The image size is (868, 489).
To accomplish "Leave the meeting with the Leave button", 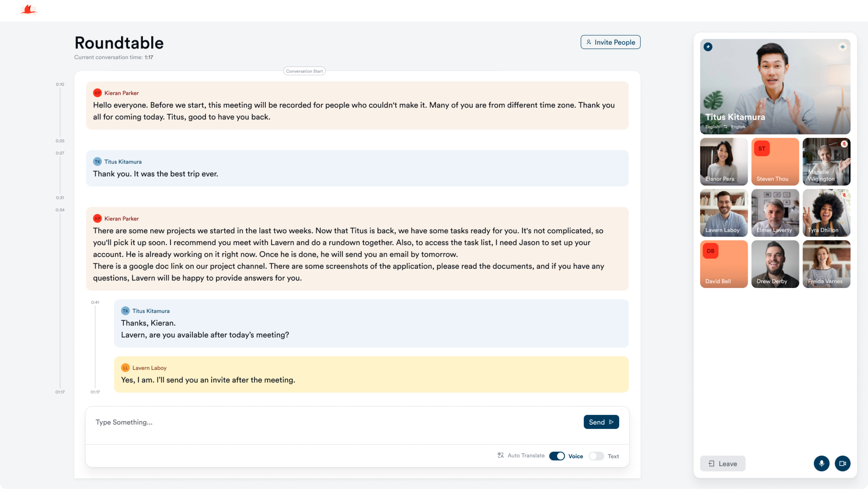I will (722, 463).
